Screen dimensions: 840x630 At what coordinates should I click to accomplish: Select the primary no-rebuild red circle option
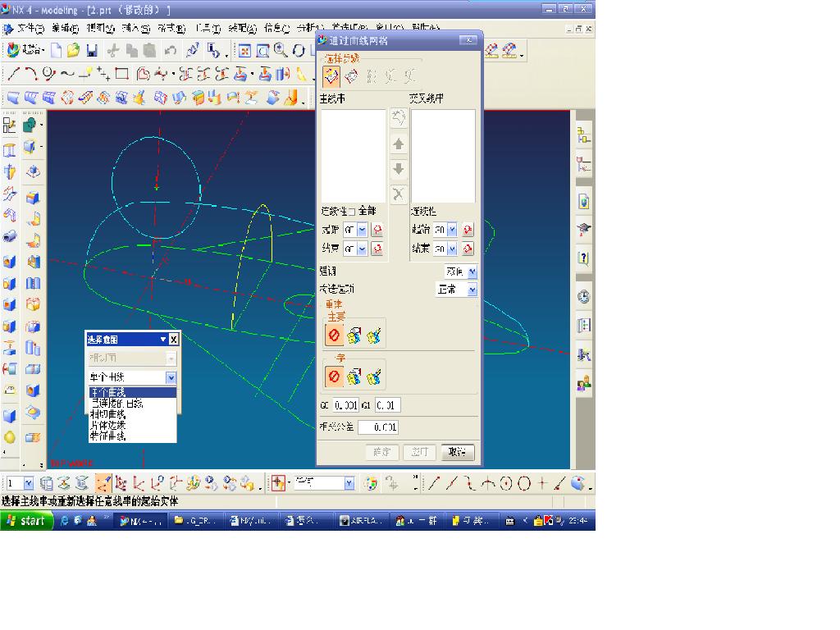tap(333, 336)
